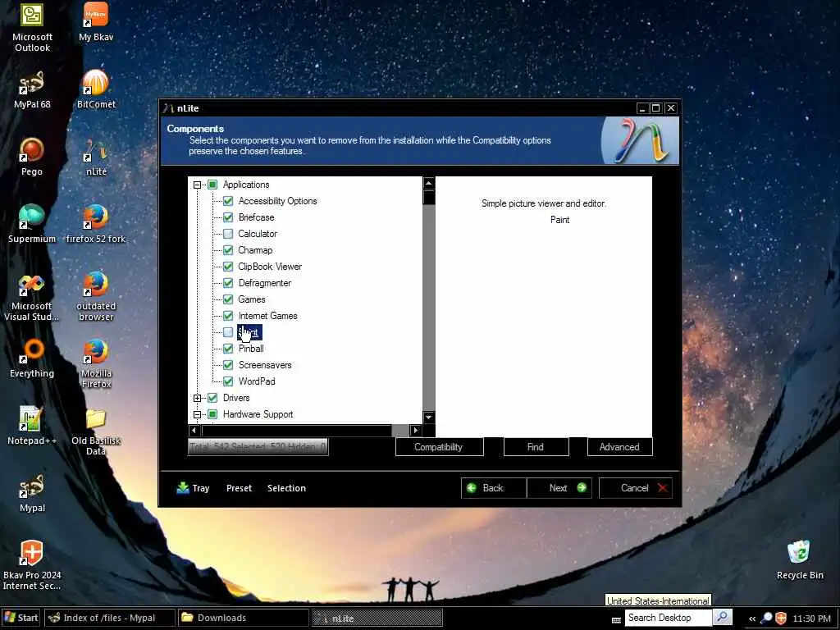Launch MyPal 68 desktop shortcut
840x630 pixels.
[x=32, y=89]
